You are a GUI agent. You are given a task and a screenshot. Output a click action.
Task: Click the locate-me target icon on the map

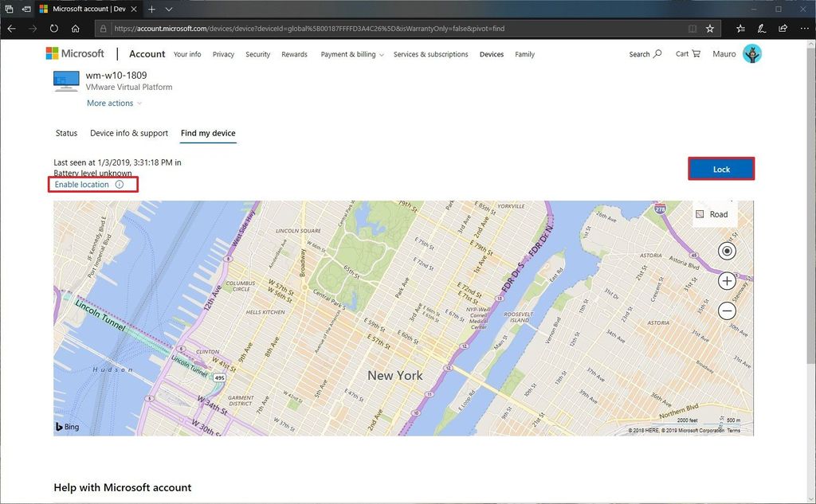tap(727, 251)
